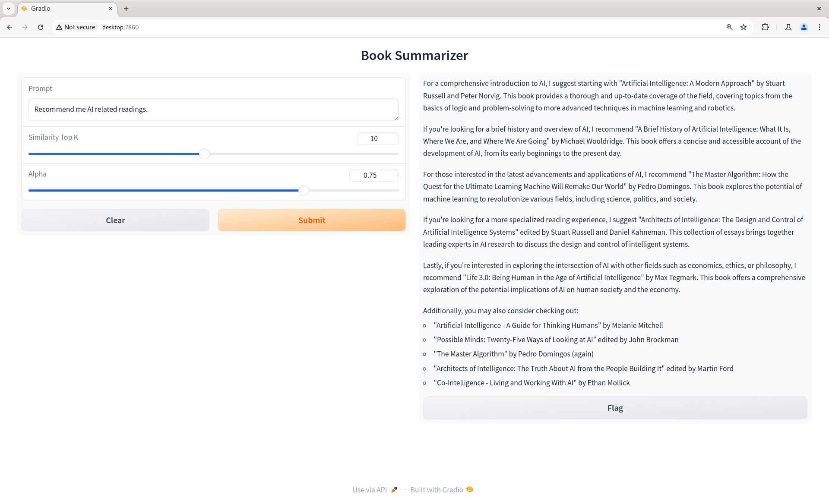Open a new tab with plus button

point(126,9)
